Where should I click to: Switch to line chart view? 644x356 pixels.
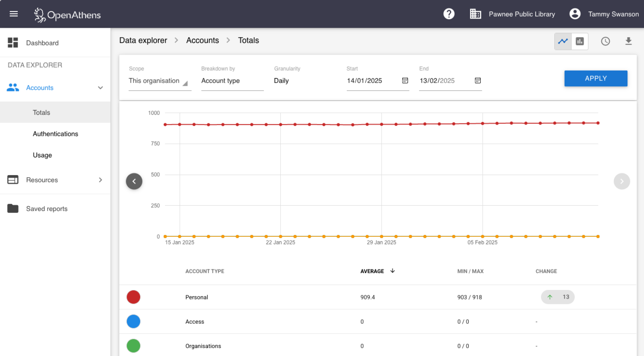563,41
